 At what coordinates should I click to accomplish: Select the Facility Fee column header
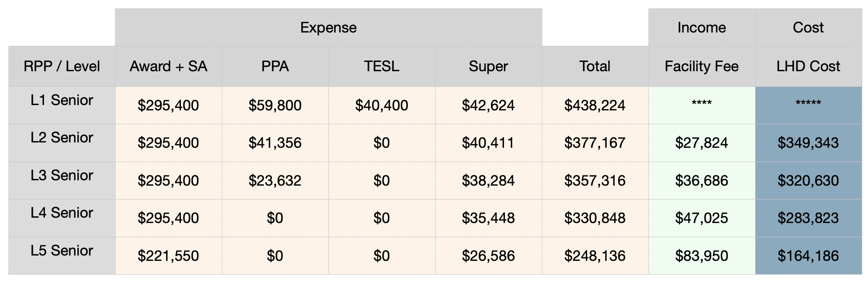(x=701, y=66)
